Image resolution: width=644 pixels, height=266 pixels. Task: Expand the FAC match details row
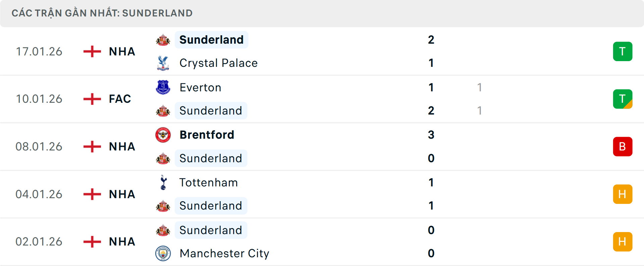322,99
